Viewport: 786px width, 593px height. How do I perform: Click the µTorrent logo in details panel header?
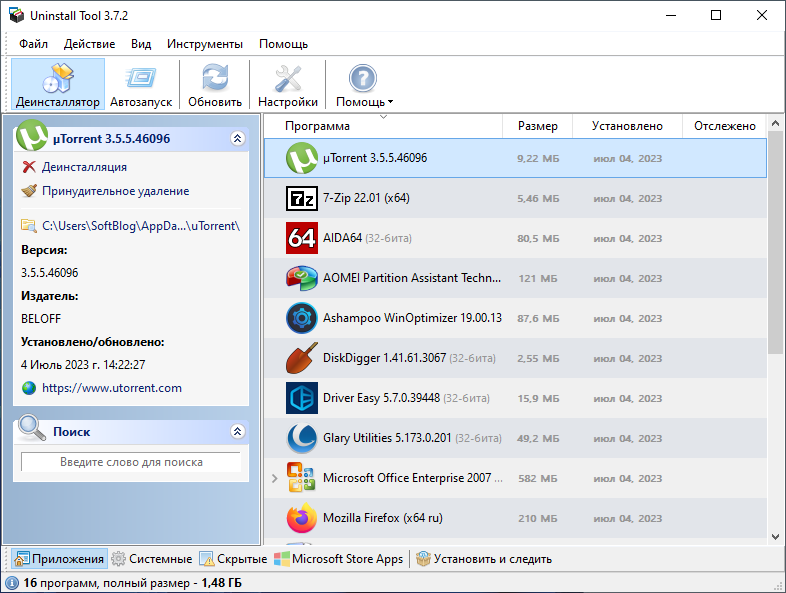[32, 135]
